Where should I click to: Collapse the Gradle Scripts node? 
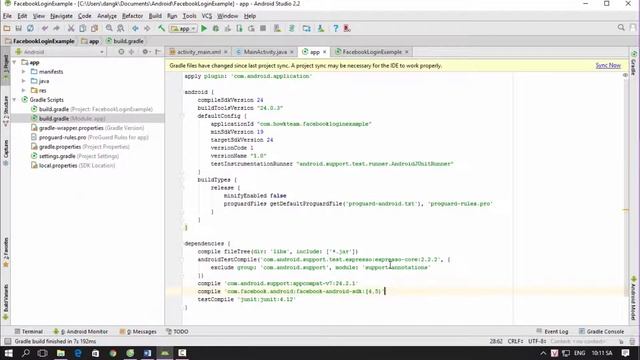click(15, 100)
